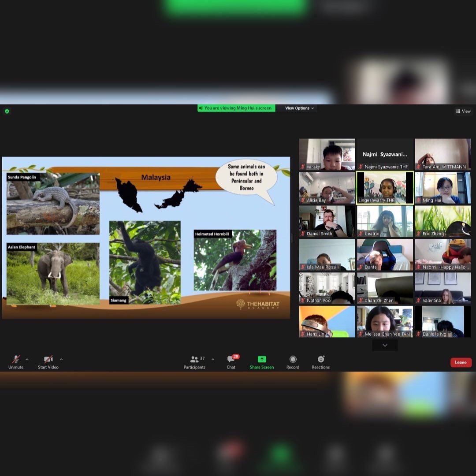Click The Habitat Academy logo on slide

[258, 304]
